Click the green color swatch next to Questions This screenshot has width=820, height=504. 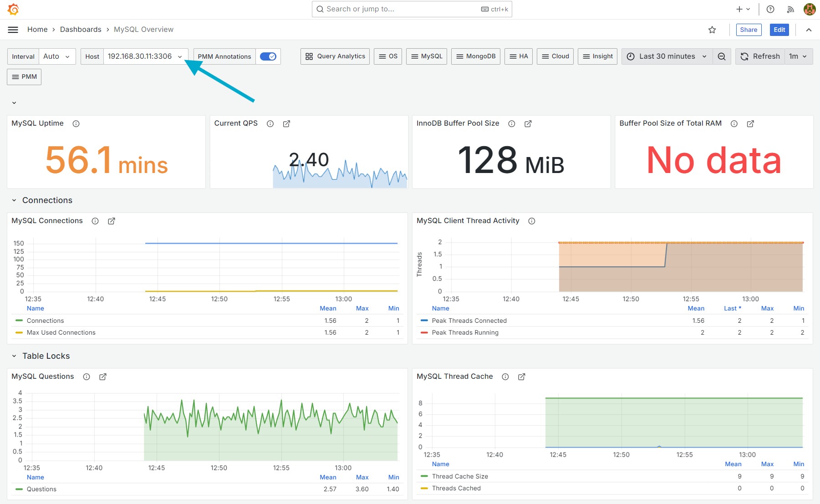[x=18, y=489]
